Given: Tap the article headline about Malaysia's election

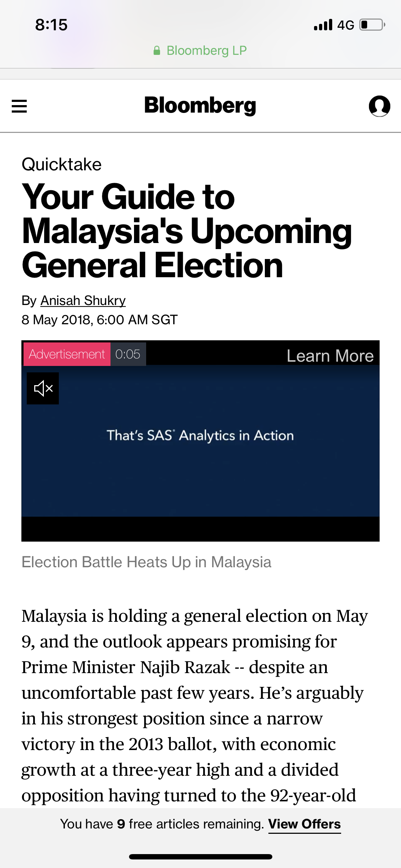Looking at the screenshot, I should (x=187, y=231).
